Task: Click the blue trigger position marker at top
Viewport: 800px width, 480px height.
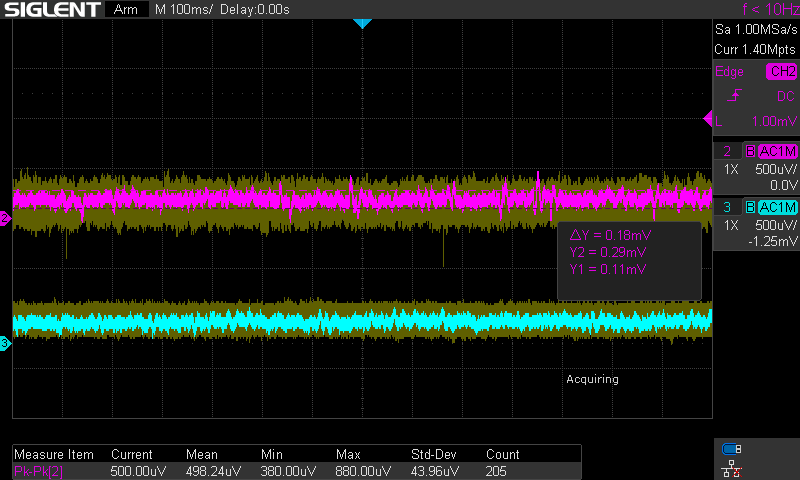Action: click(x=362, y=23)
